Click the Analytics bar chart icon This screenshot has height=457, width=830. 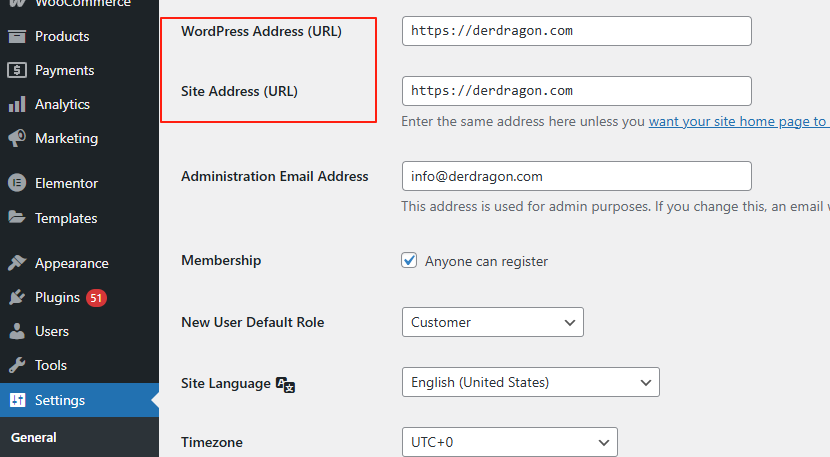17,104
